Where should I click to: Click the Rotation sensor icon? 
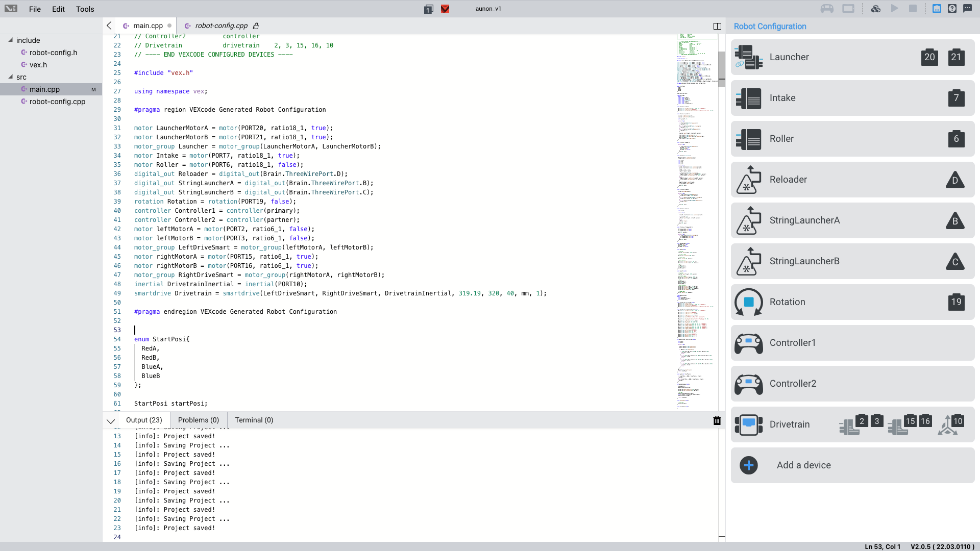748,302
